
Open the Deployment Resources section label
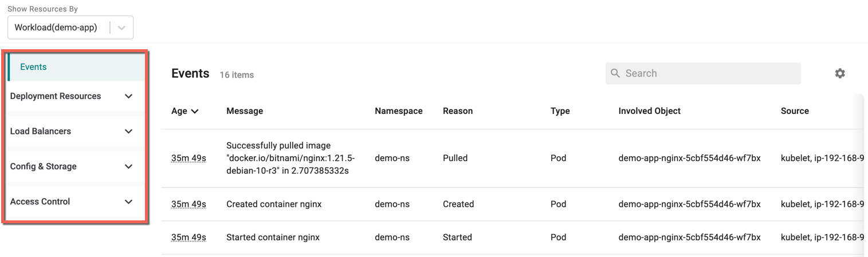tap(56, 96)
